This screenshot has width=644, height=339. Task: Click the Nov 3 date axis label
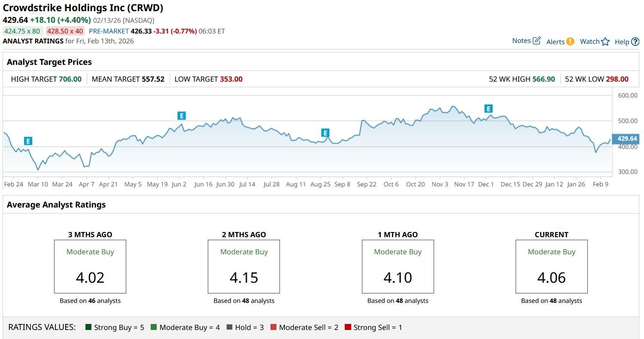440,184
